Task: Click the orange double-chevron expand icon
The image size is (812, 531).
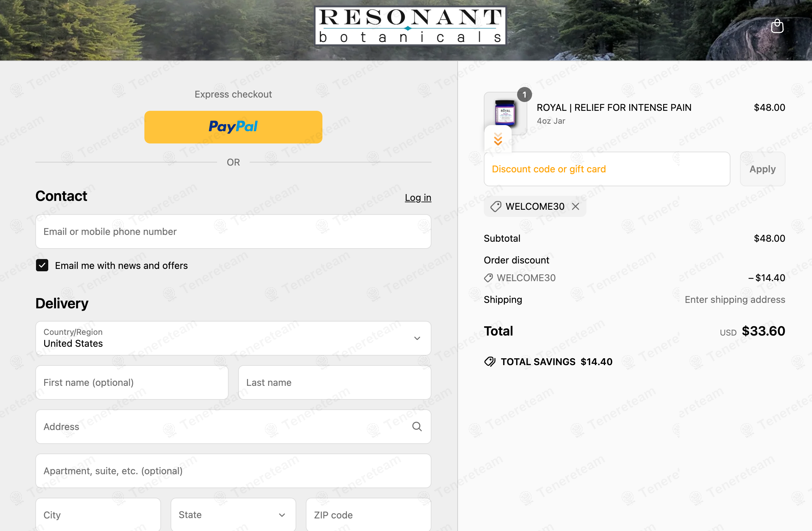Action: click(x=498, y=139)
